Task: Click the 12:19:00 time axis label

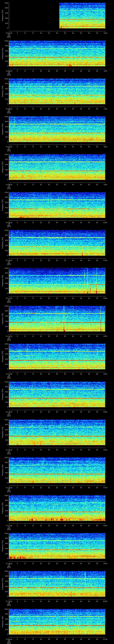Action: coord(9,601)
